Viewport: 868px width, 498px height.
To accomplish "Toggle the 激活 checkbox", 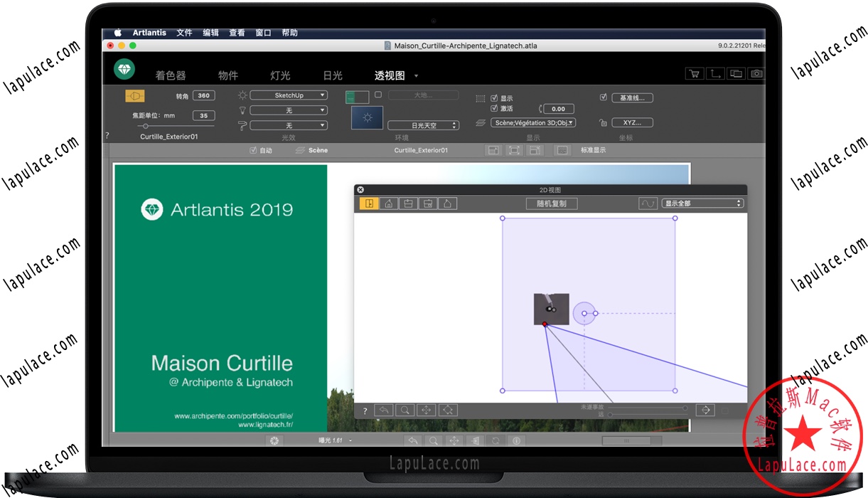I will point(494,109).
